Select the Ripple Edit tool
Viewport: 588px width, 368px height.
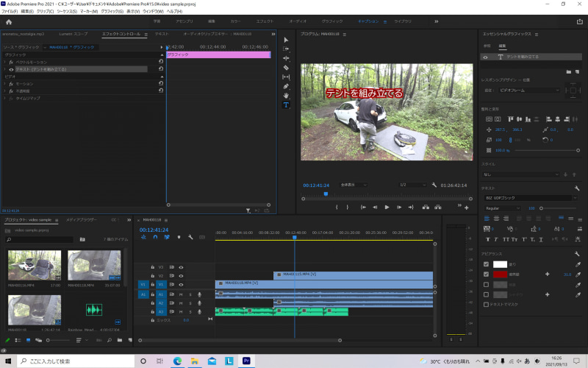(286, 58)
